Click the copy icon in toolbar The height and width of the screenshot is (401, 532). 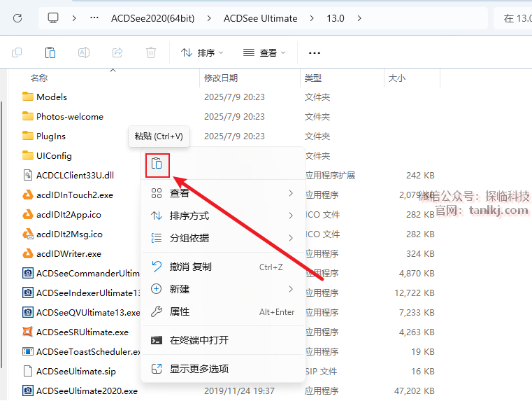(17, 52)
